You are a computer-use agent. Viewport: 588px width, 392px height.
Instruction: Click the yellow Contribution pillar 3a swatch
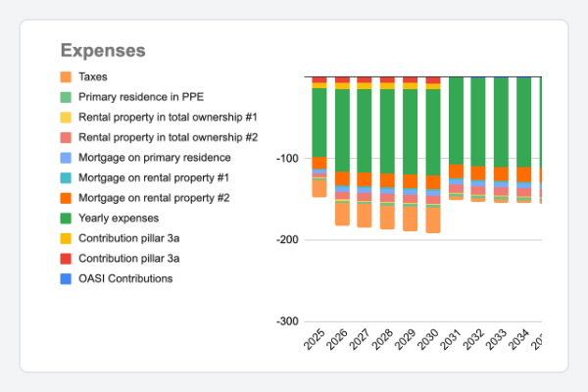coord(66,238)
